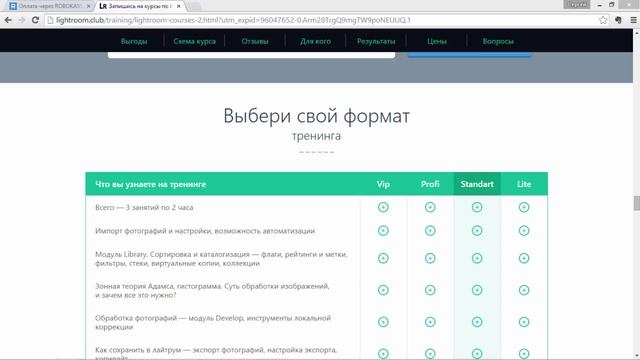Open the Вопросы navigation link
640x360 pixels.
498,41
